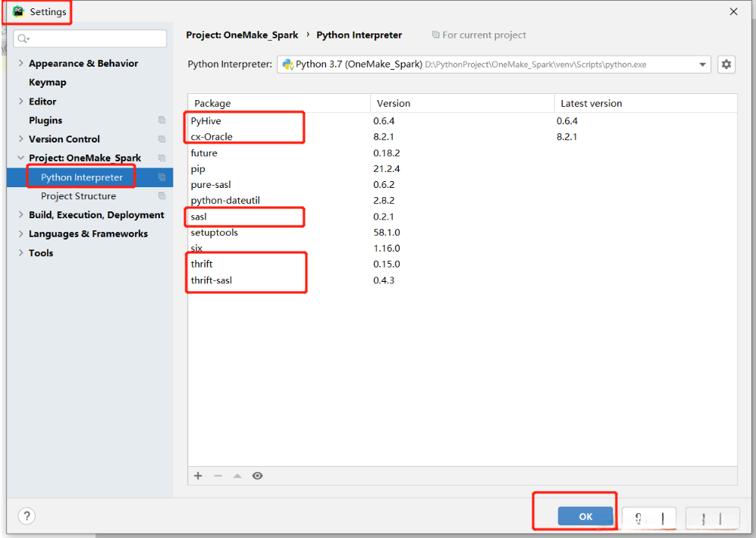Viewport: 756px width, 538px height.
Task: Expand Build, Execution, Deployment section
Action: tap(20, 214)
